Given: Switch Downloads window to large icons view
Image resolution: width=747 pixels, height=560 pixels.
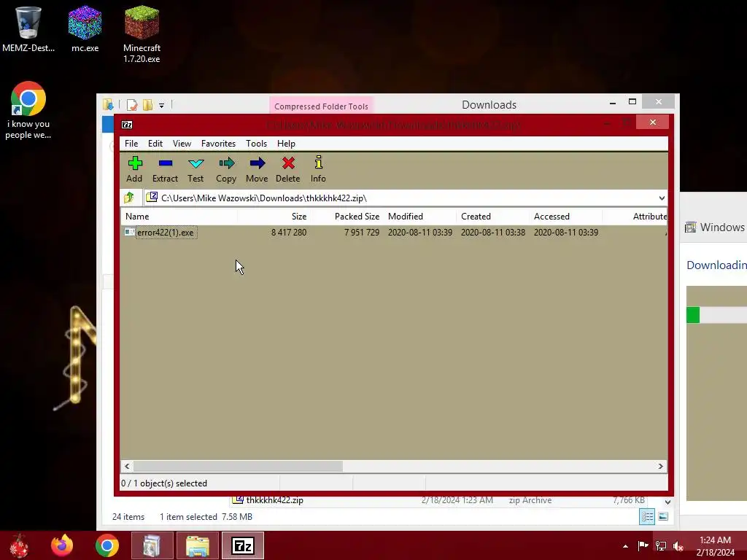Looking at the screenshot, I should 663,517.
